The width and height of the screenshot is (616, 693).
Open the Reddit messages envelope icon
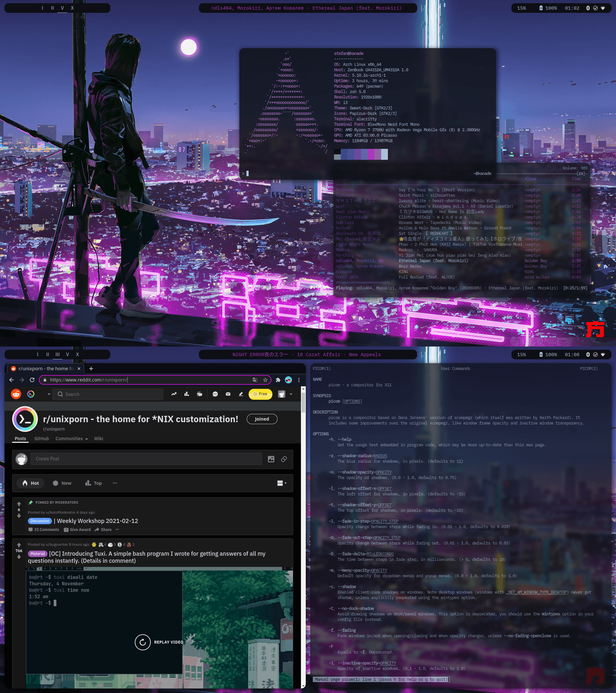pyautogui.click(x=228, y=394)
